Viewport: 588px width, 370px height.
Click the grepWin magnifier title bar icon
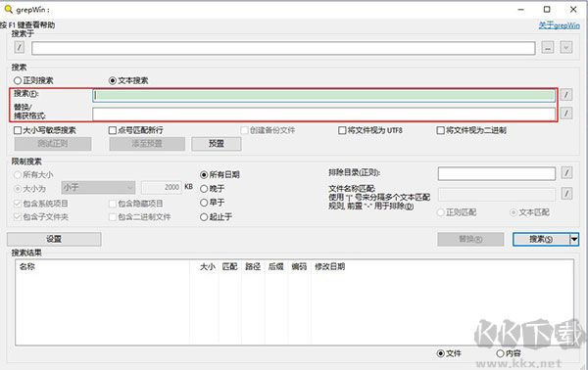8,9
